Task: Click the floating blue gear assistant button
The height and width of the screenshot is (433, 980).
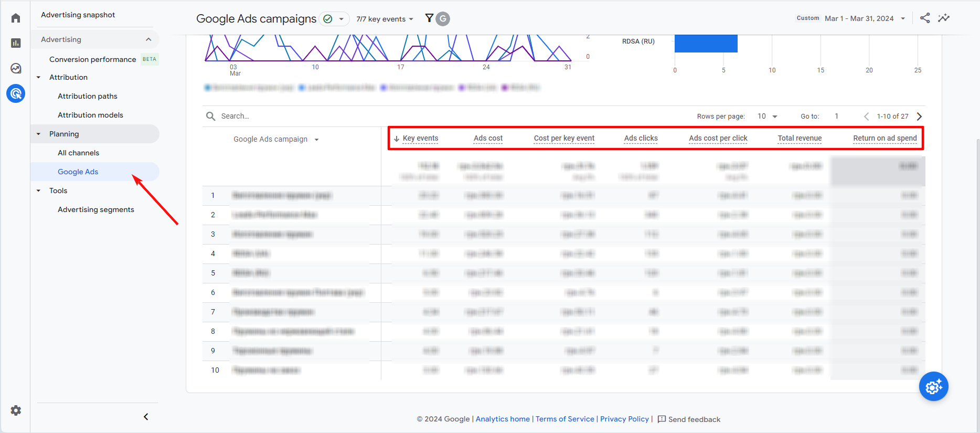Action: click(934, 386)
